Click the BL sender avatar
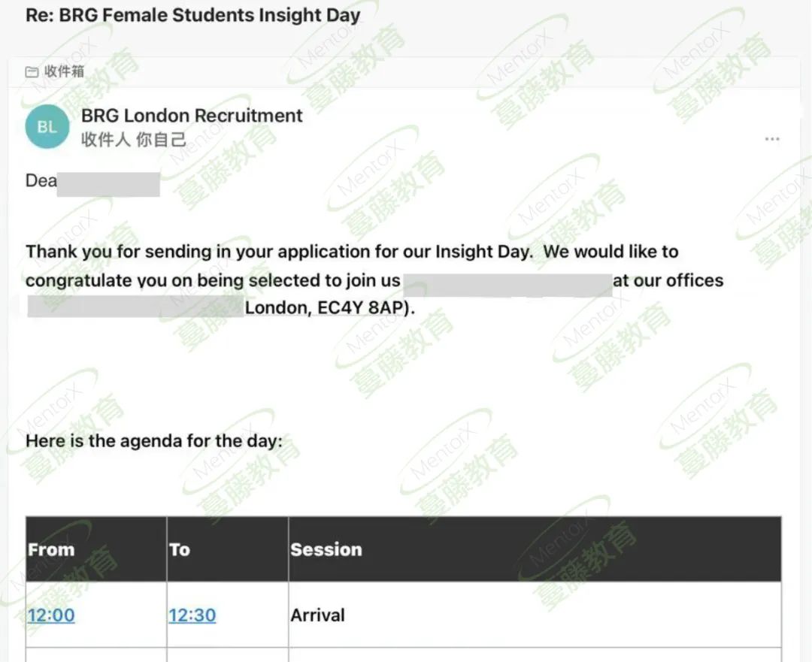Viewport: 812px width, 662px height. click(47, 126)
